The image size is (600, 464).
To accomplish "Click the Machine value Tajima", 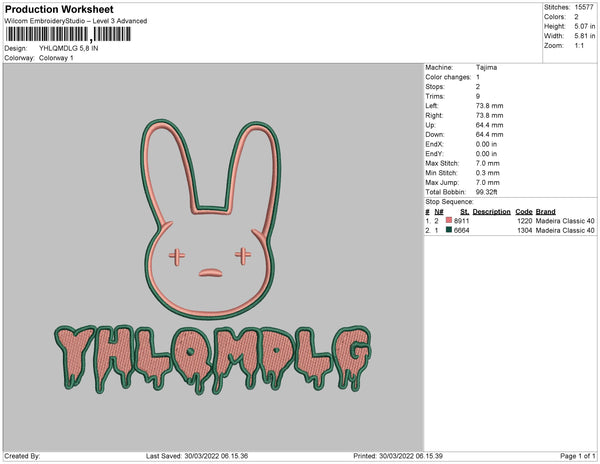I will click(486, 67).
